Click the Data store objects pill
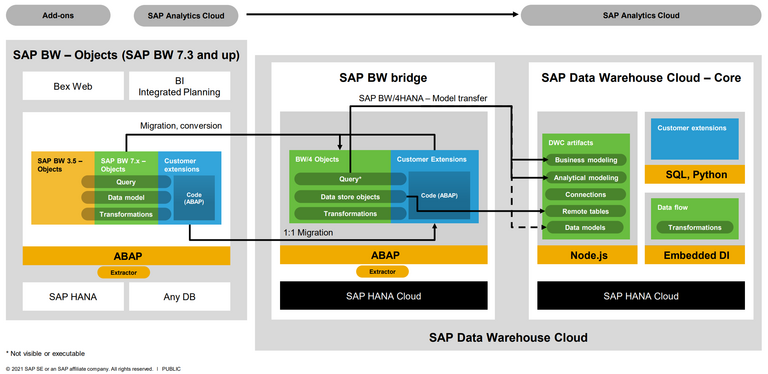The image size is (768, 374). pyautogui.click(x=350, y=197)
